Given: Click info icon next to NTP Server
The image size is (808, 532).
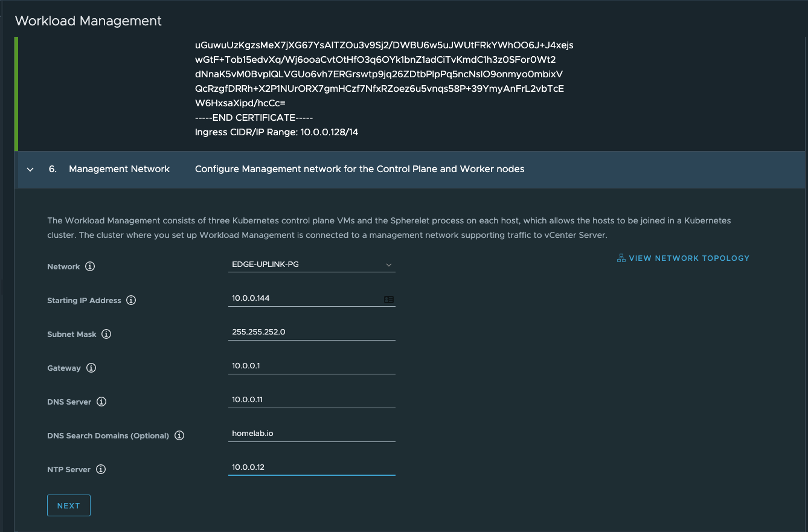Looking at the screenshot, I should pos(101,469).
